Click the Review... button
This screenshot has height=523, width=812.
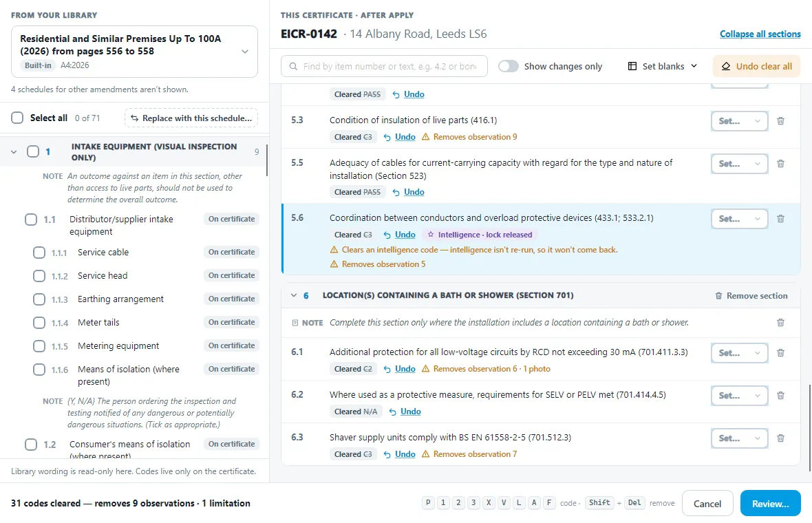point(771,503)
